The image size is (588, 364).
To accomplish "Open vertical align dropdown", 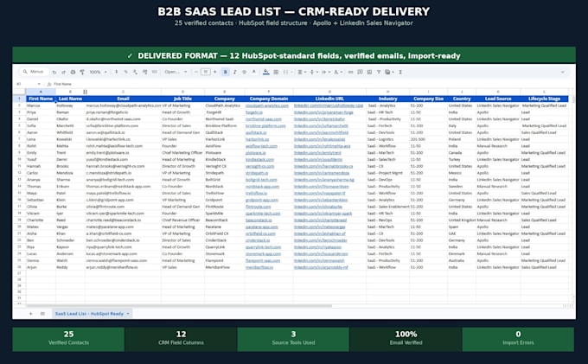I will (313, 72).
